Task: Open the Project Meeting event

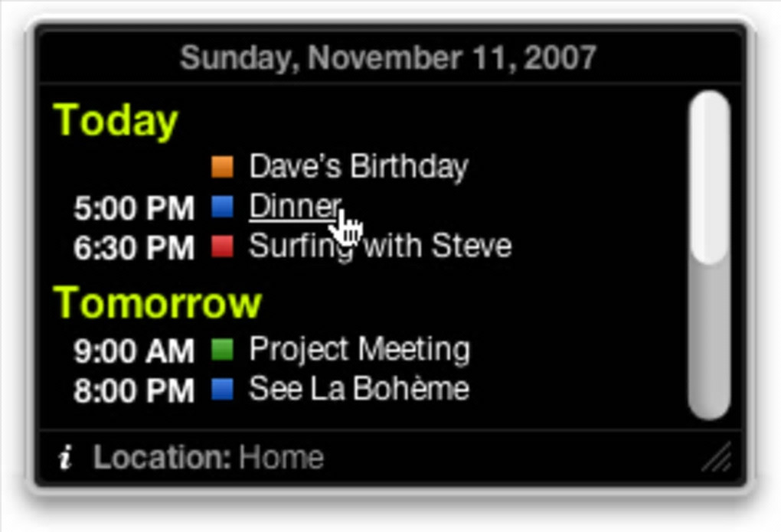Action: [359, 350]
